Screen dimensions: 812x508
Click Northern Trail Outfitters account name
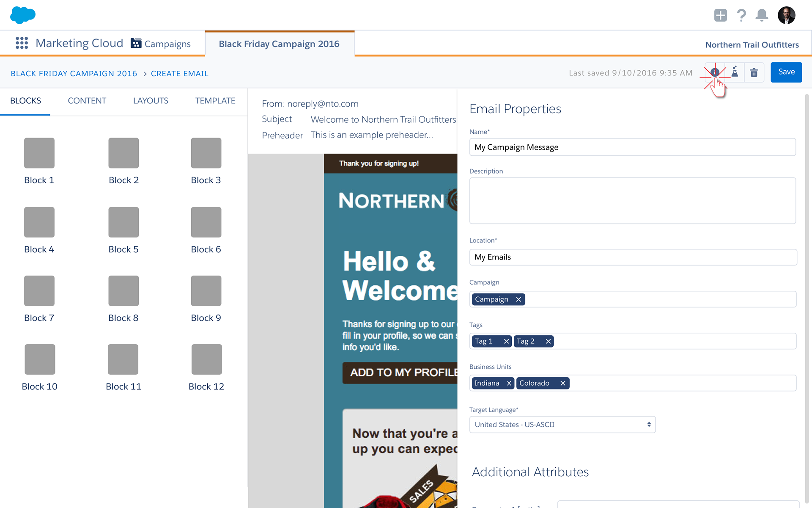coord(752,45)
